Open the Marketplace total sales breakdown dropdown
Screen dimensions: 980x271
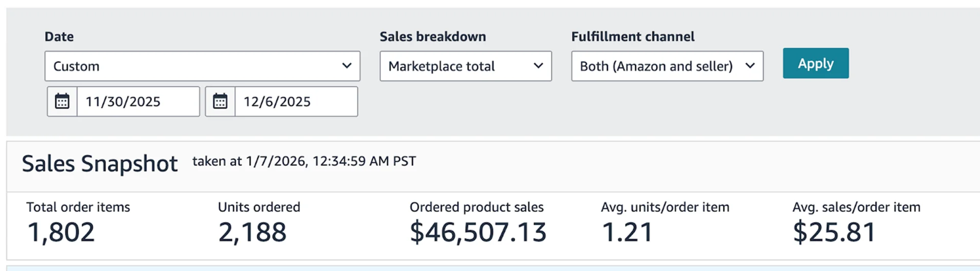[x=465, y=66]
